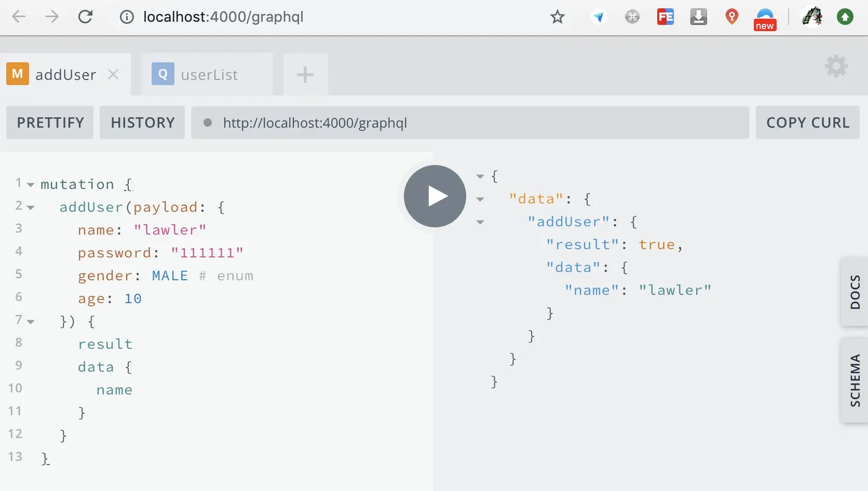The height and width of the screenshot is (491, 868).
Task: Edit the endpoint URL field
Action: pyautogui.click(x=470, y=122)
